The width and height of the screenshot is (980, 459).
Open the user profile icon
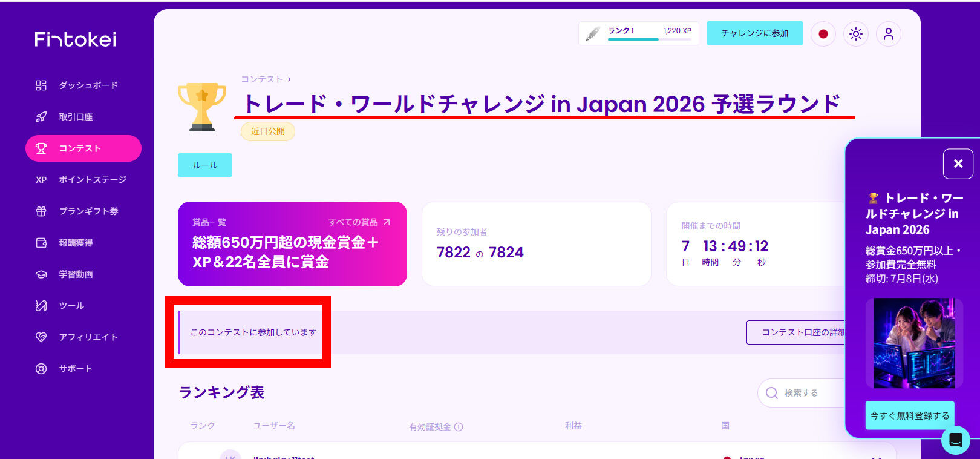889,34
